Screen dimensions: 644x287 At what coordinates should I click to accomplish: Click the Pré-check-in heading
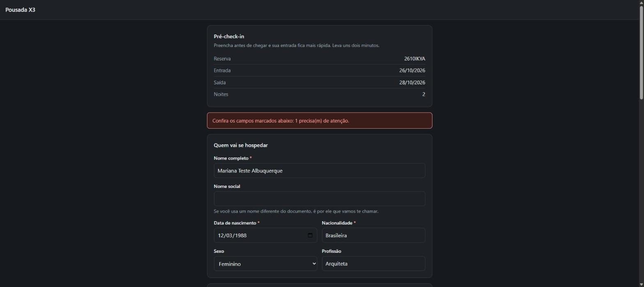tap(229, 37)
